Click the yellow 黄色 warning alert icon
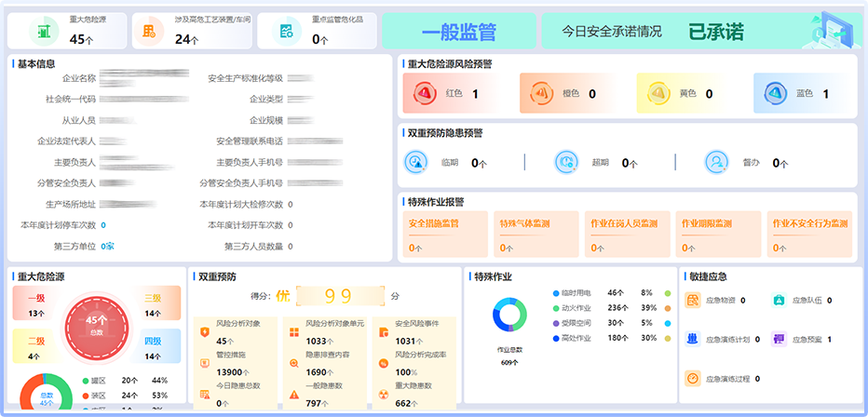This screenshot has height=417, width=868. coord(659,93)
